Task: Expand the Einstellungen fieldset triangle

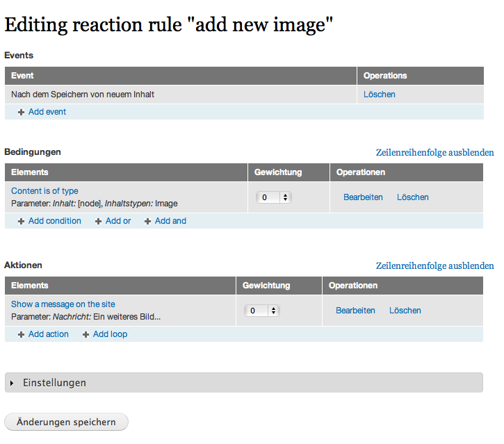Action: click(13, 383)
